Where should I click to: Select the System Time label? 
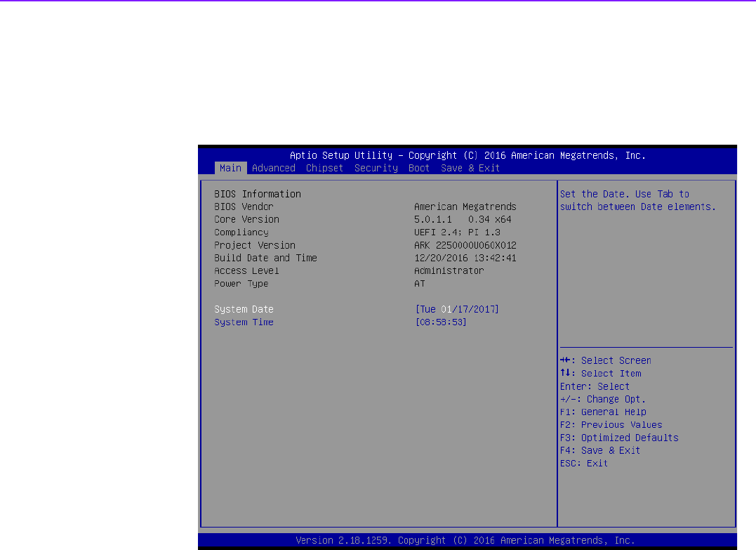pos(244,322)
